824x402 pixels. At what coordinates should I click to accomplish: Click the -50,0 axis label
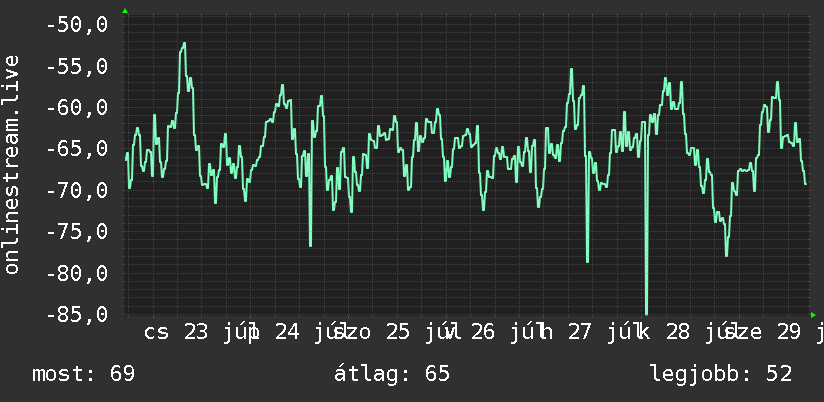pyautogui.click(x=77, y=25)
